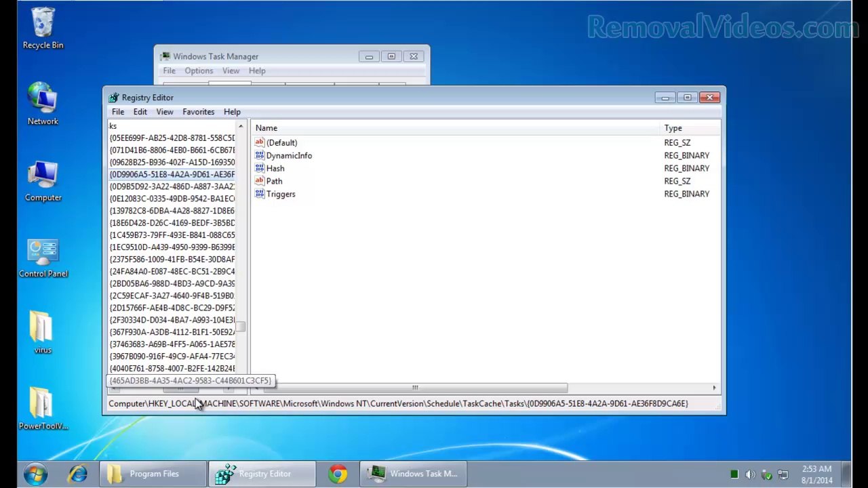Select the {071D41B6-8806-4EB0 registry key
Screen dimensions: 868x488
click(x=172, y=150)
